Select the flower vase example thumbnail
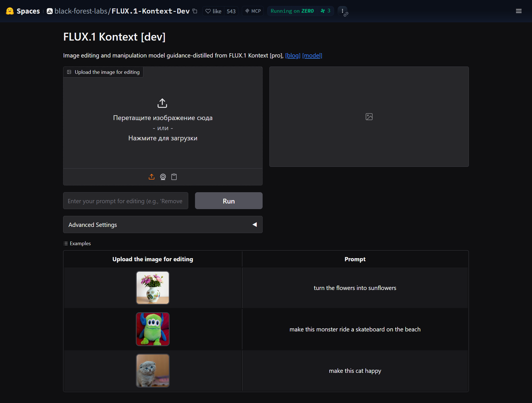The height and width of the screenshot is (403, 532). [153, 288]
